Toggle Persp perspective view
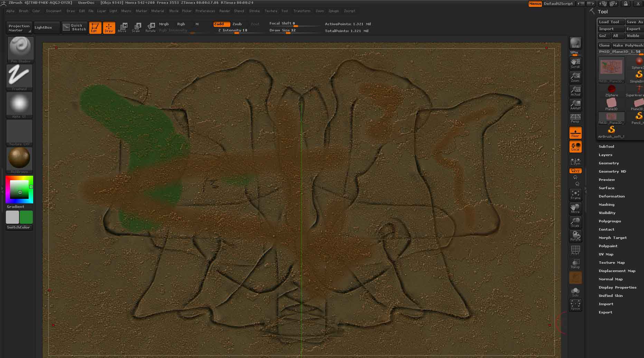 tap(575, 118)
